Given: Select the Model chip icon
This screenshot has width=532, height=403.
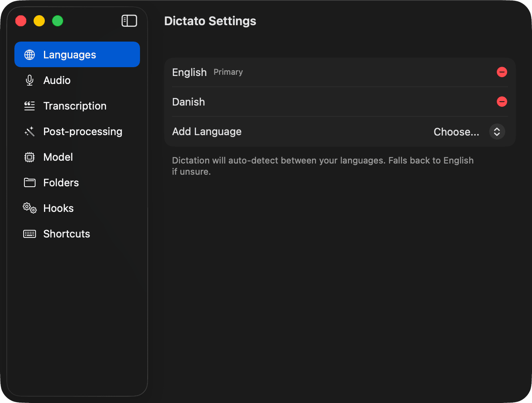Looking at the screenshot, I should [29, 157].
